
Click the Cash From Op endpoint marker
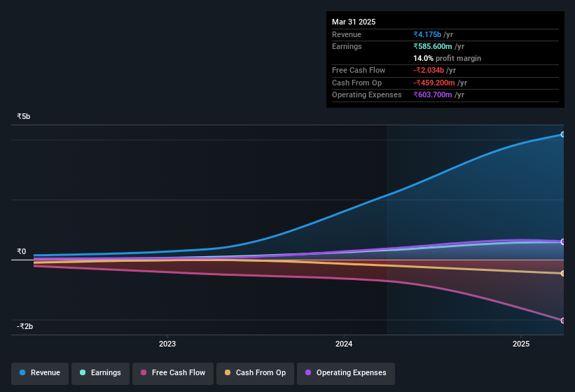(x=562, y=273)
